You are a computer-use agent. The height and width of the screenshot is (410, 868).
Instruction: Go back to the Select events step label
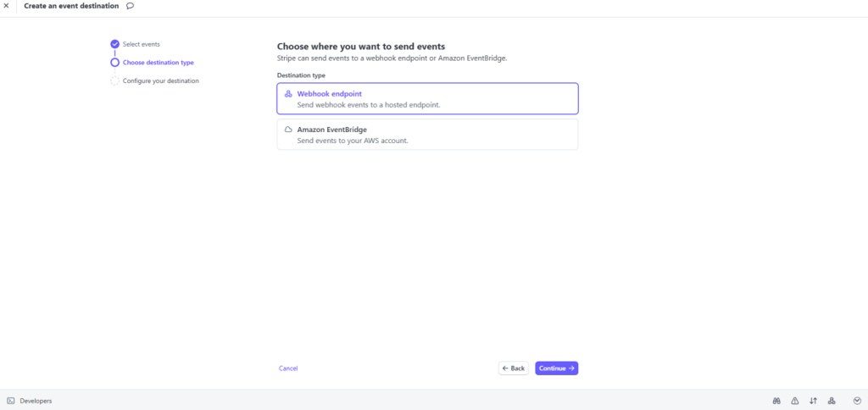tap(141, 44)
